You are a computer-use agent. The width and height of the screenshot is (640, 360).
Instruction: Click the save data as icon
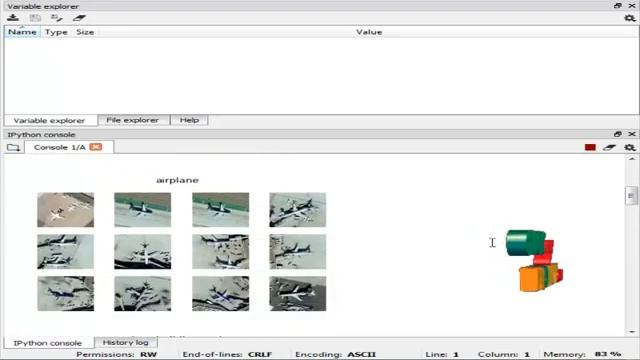pyautogui.click(x=57, y=18)
